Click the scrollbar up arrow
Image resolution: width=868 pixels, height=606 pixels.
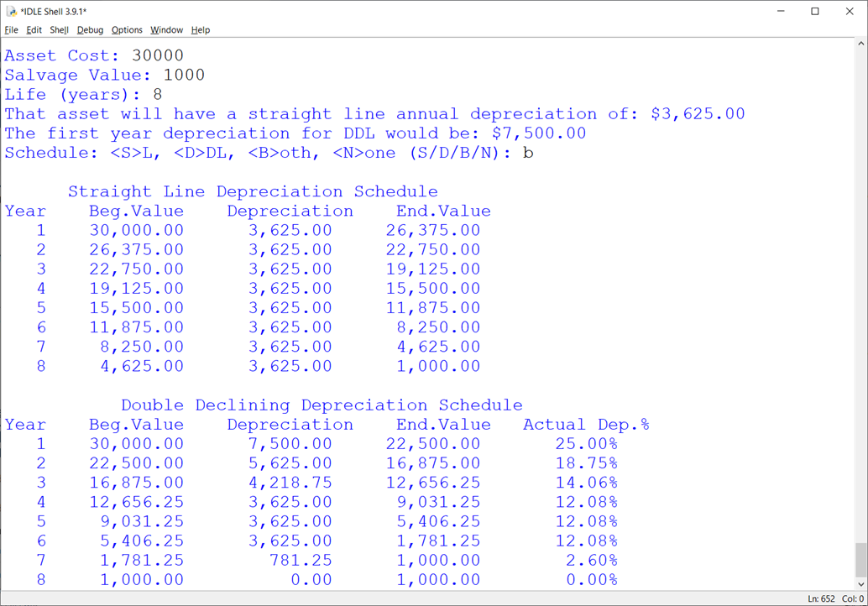pyautogui.click(x=860, y=43)
